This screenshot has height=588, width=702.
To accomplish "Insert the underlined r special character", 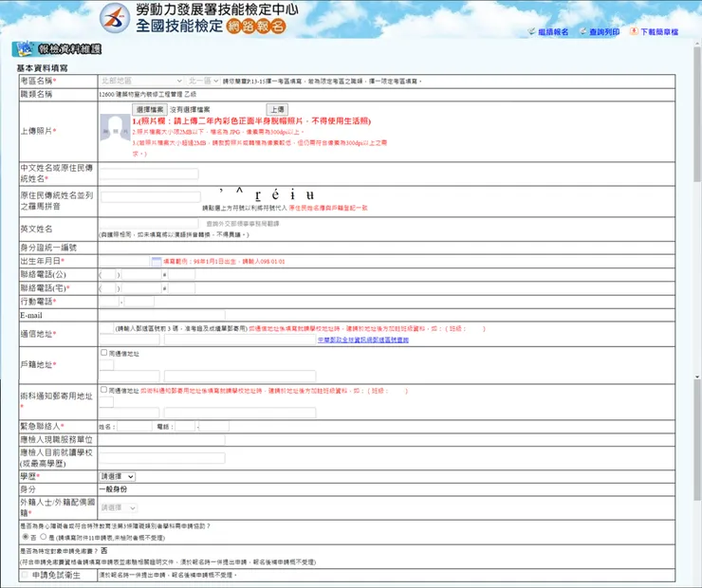I will (x=258, y=195).
